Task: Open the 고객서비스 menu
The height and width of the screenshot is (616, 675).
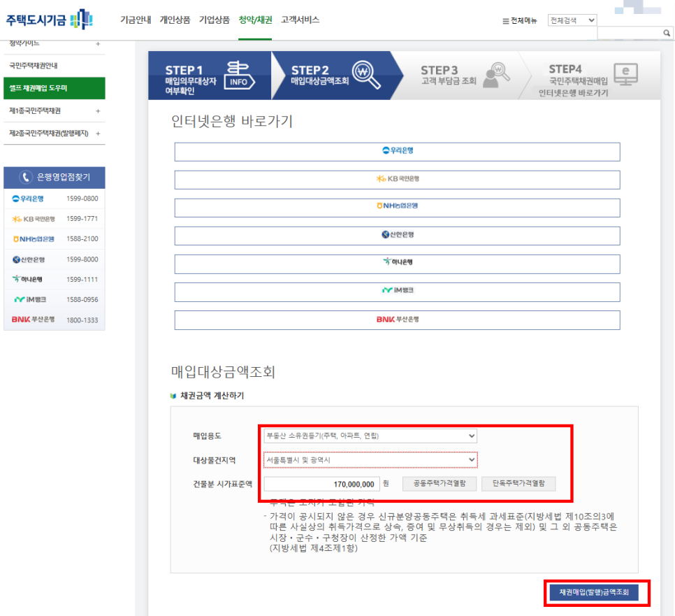Action: [300, 20]
